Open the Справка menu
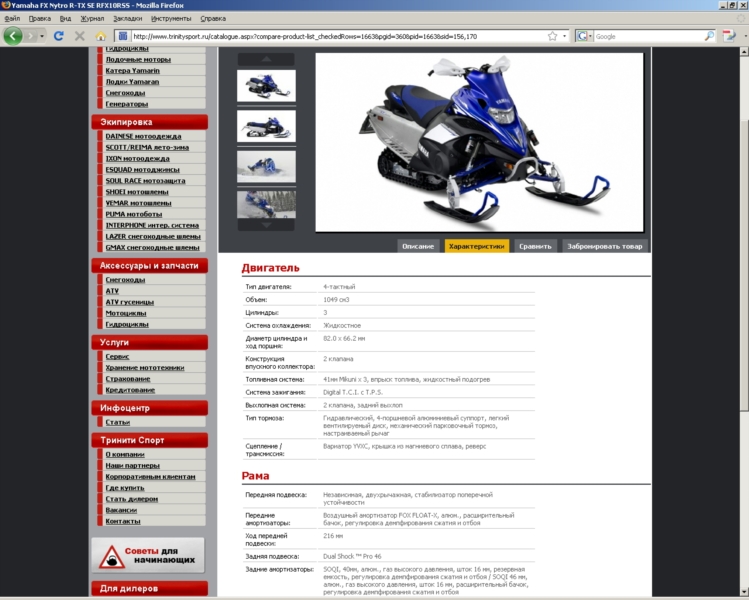This screenshot has height=600, width=749. pyautogui.click(x=213, y=19)
